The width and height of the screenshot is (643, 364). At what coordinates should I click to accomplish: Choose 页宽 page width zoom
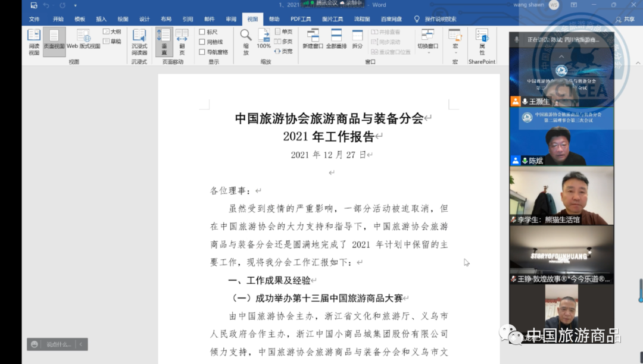[283, 51]
